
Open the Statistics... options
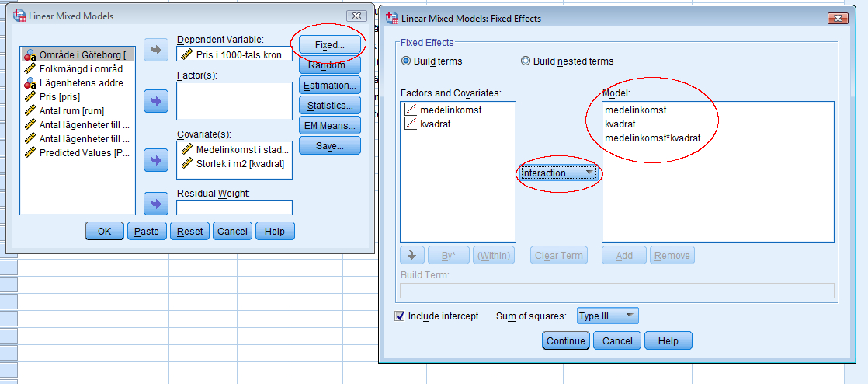click(x=329, y=105)
